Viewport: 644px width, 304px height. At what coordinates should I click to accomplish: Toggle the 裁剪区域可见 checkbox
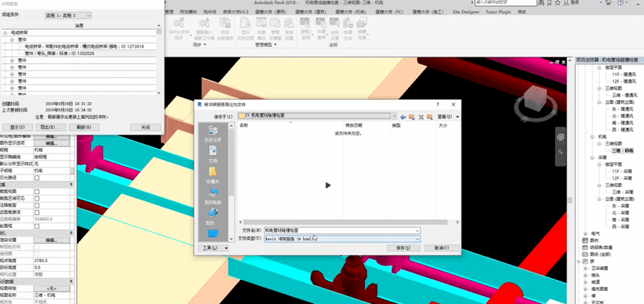37,199
